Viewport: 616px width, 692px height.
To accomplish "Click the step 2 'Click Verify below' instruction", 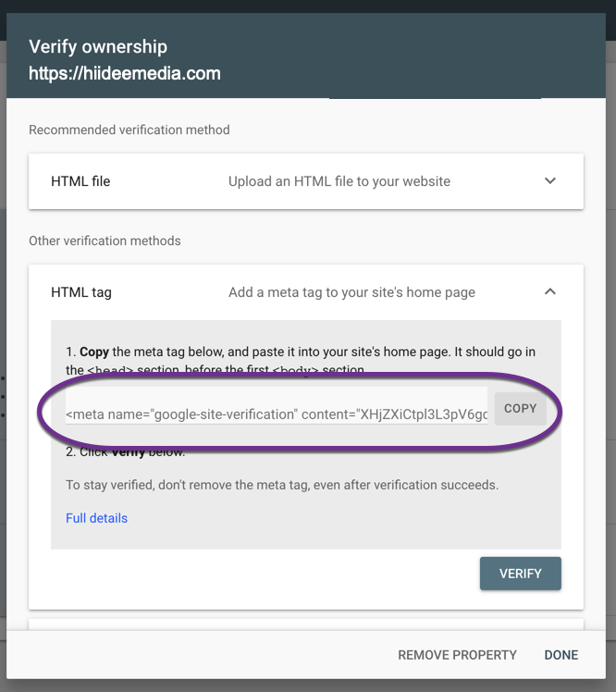I will (x=125, y=451).
